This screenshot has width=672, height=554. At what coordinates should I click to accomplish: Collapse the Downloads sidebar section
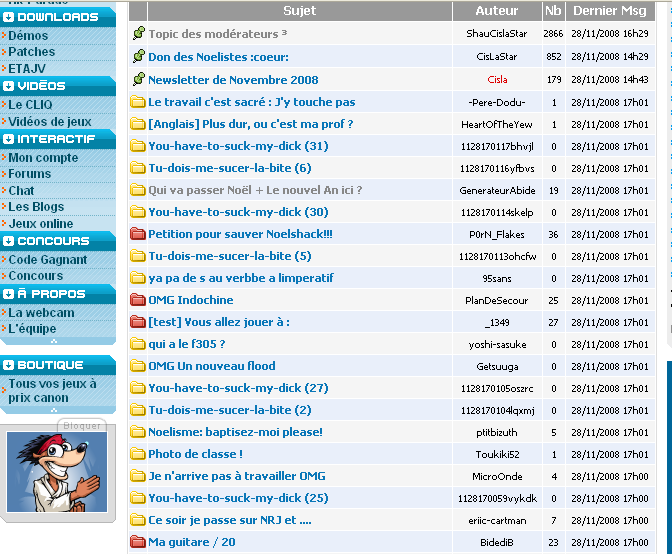[x=9, y=18]
